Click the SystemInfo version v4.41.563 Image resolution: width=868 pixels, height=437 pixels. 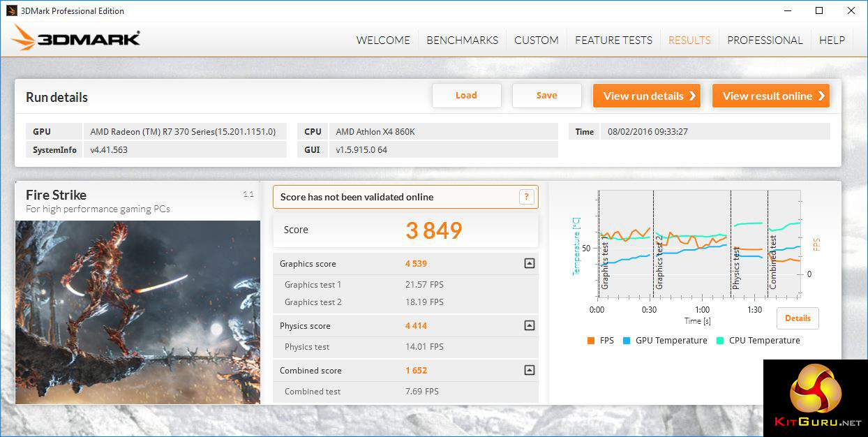[109, 149]
